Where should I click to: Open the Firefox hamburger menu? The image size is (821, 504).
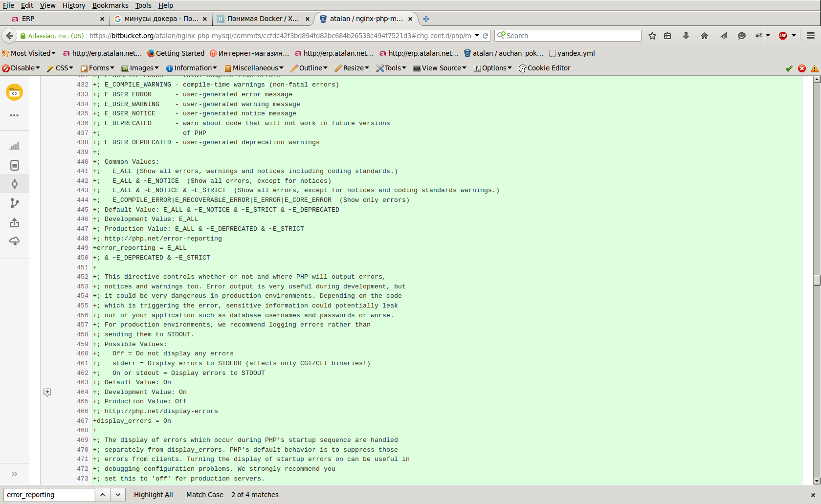(811, 36)
